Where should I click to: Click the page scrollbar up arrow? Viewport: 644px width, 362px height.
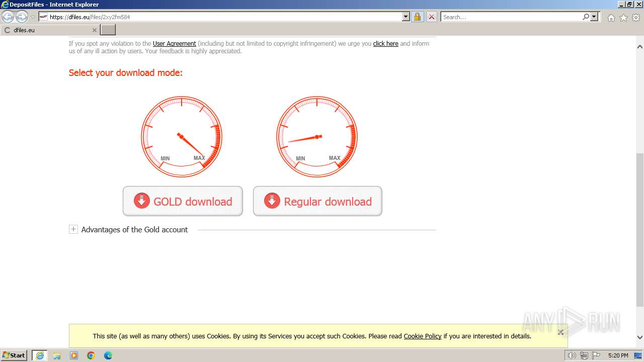[x=640, y=46]
